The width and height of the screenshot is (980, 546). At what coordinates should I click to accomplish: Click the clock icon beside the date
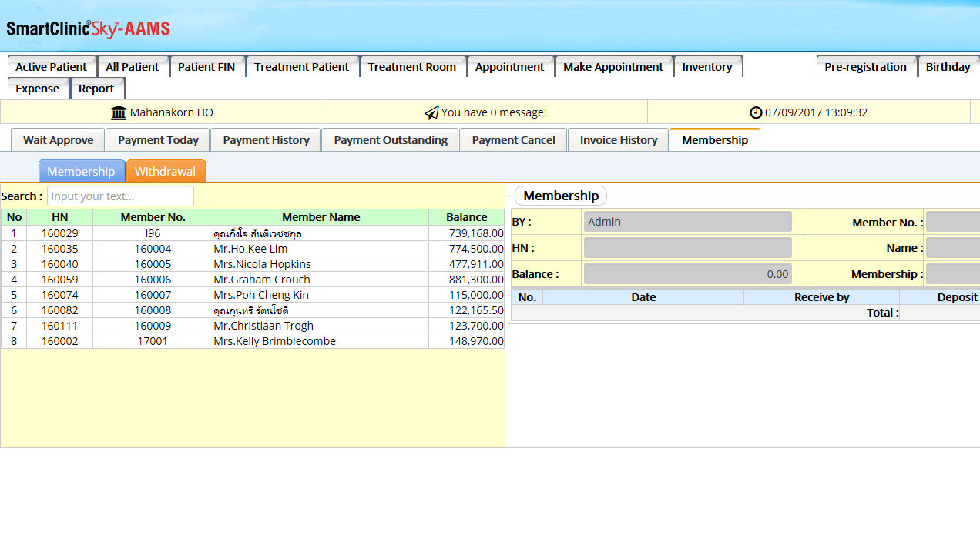pyautogui.click(x=756, y=112)
